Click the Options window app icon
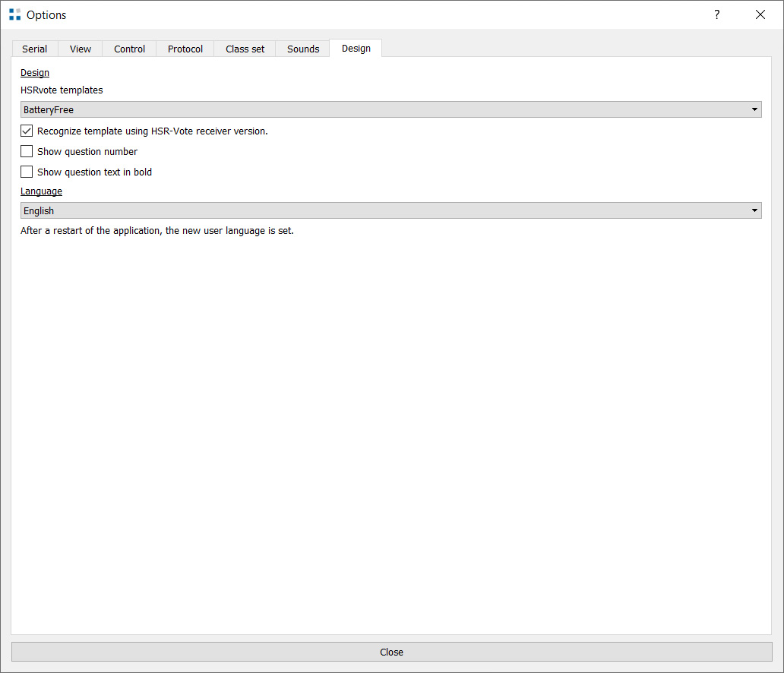The width and height of the screenshot is (784, 673). (x=15, y=14)
